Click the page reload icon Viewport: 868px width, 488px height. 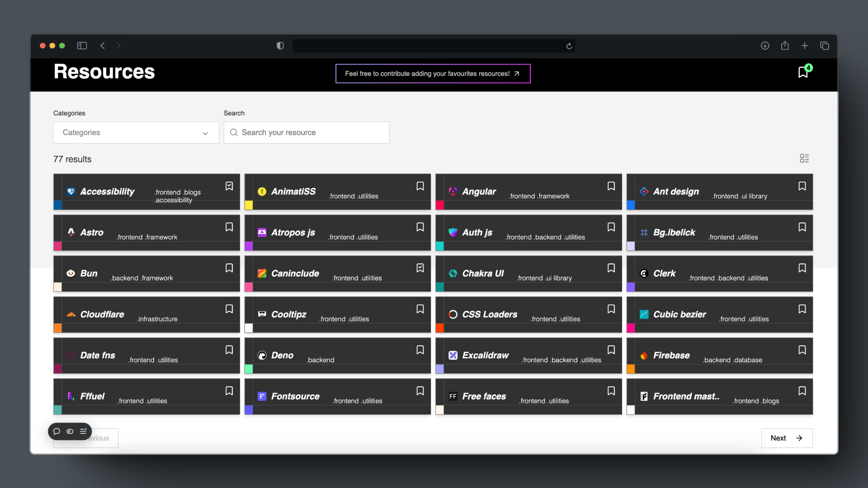click(x=569, y=46)
